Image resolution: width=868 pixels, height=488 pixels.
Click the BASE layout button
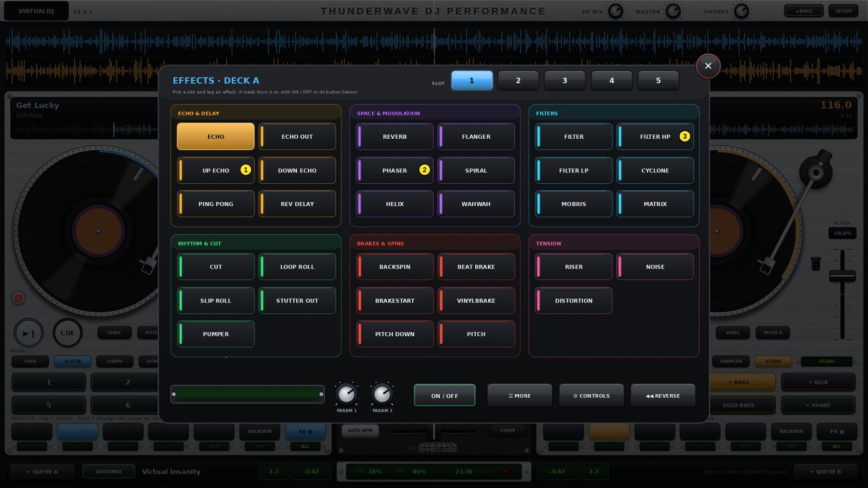coord(804,11)
